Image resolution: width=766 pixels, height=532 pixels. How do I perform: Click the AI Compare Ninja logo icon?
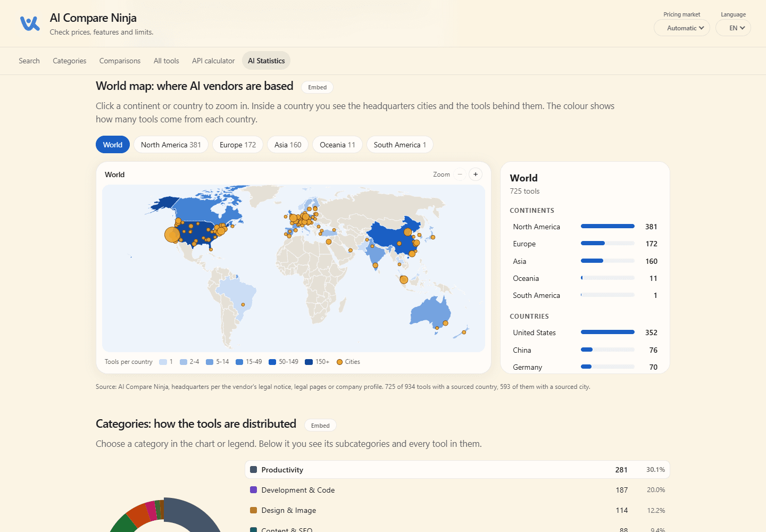point(30,23)
